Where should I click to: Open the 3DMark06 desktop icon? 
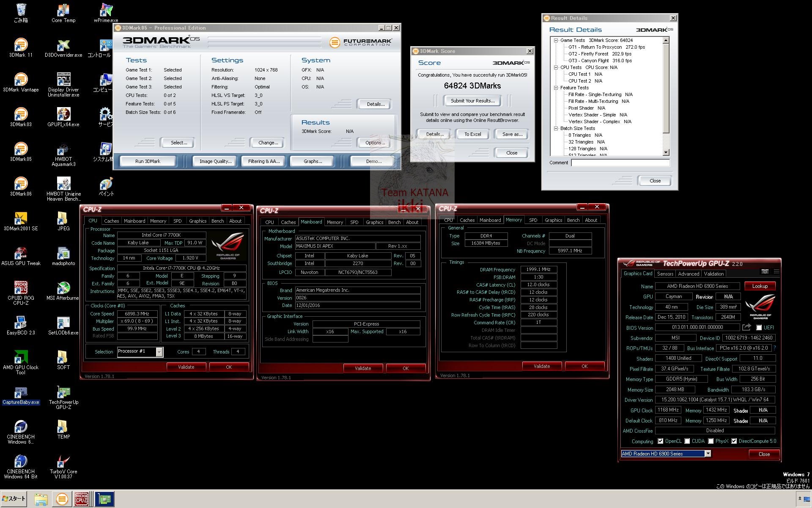21,187
